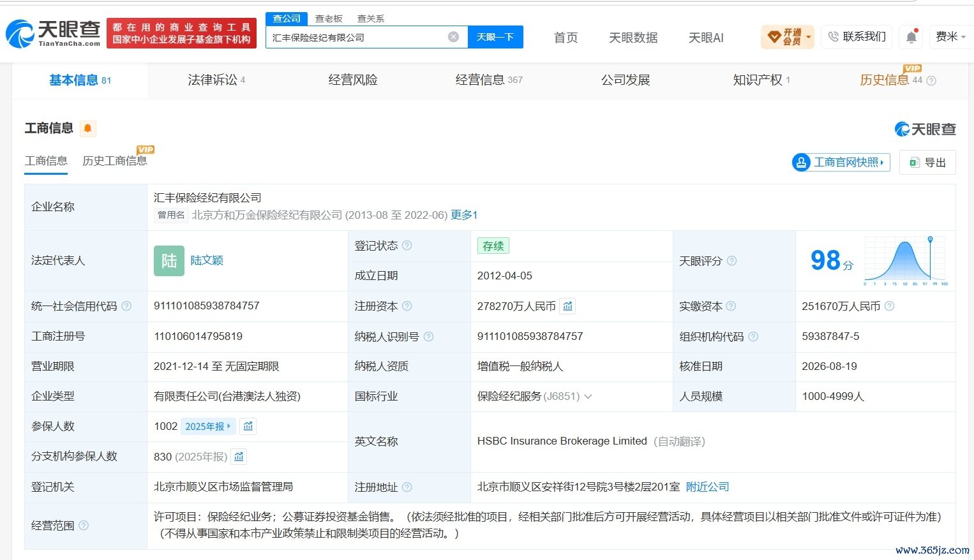The width and height of the screenshot is (974, 560).
Task: Open the 经营信息 tab
Action: pos(489,80)
